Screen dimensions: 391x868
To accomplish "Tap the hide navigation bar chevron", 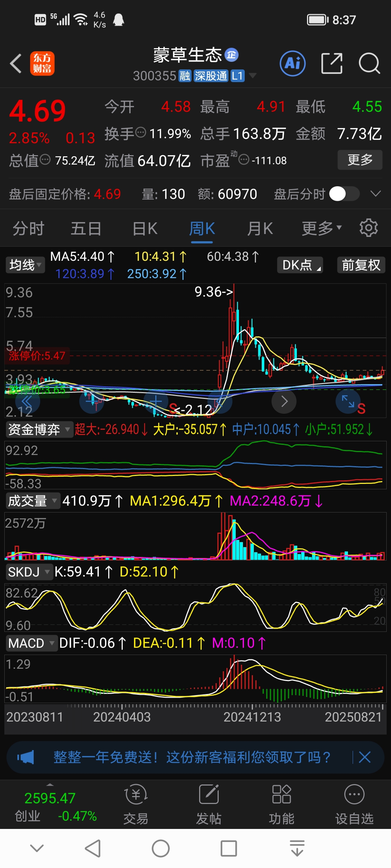I will pyautogui.click(x=37, y=848).
